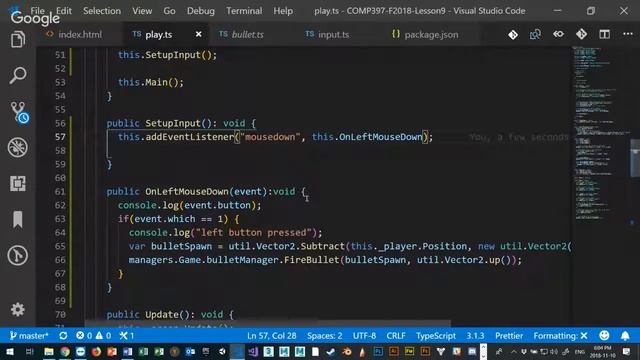This screenshot has height=360, width=640.
Task: Click line number 61 in the gutter
Action: point(60,191)
